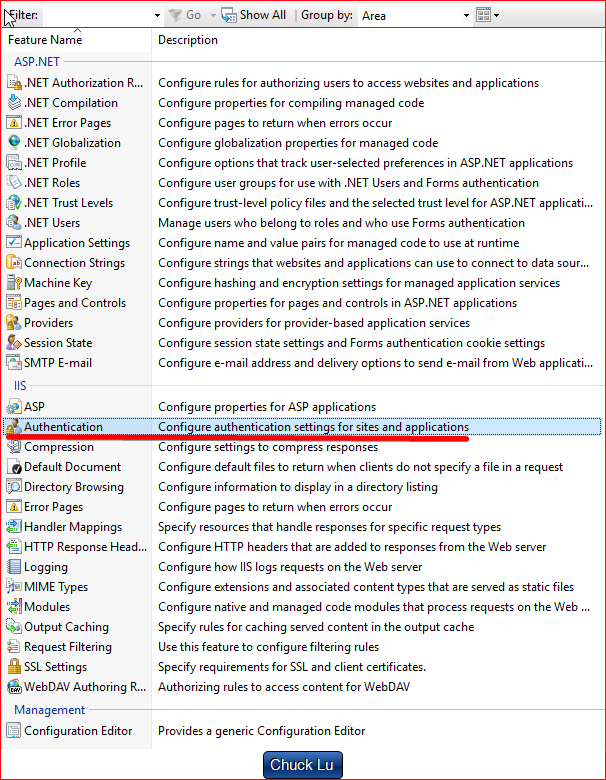The height and width of the screenshot is (780, 606).
Task: Click the Logging icon
Action: pos(14,567)
